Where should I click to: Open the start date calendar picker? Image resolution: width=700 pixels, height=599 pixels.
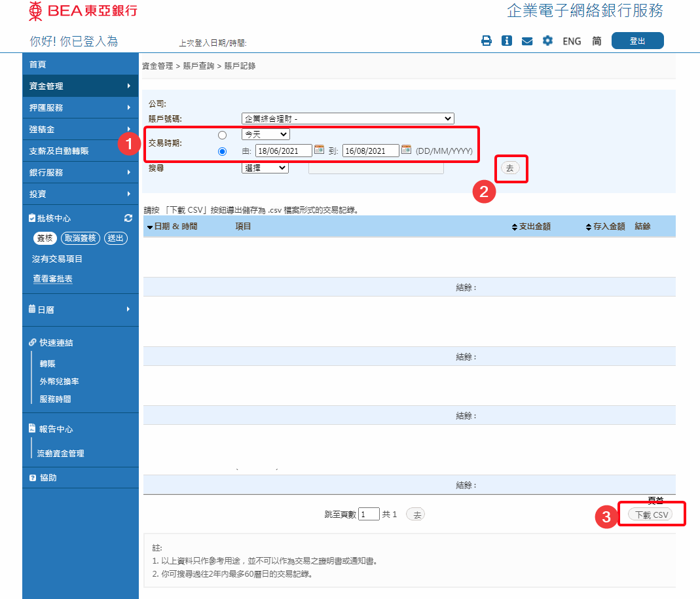pos(320,149)
